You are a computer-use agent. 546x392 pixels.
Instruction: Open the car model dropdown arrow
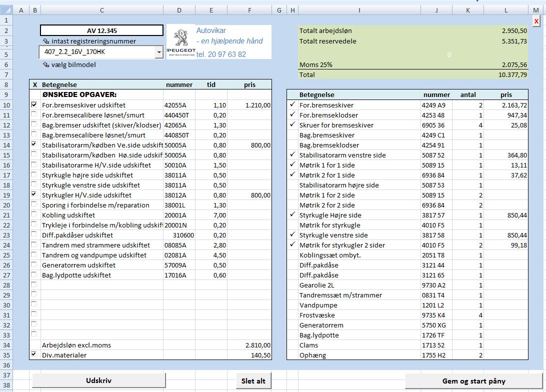pyautogui.click(x=159, y=52)
